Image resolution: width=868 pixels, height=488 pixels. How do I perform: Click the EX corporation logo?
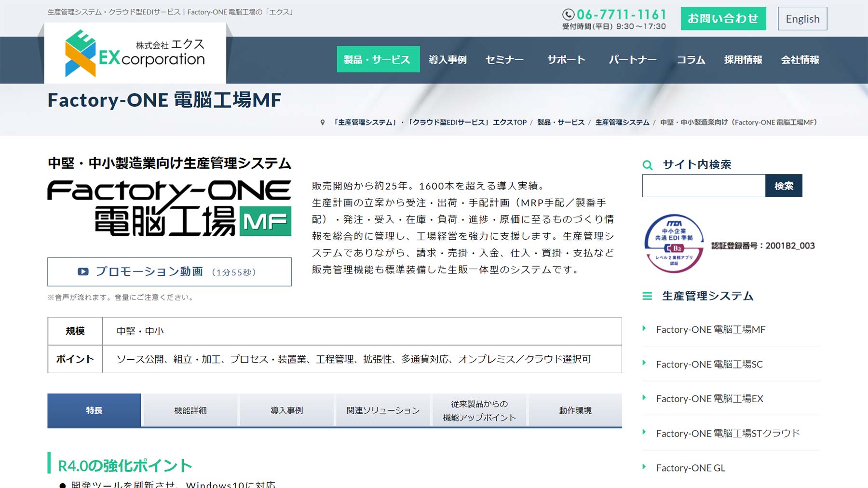tap(135, 54)
